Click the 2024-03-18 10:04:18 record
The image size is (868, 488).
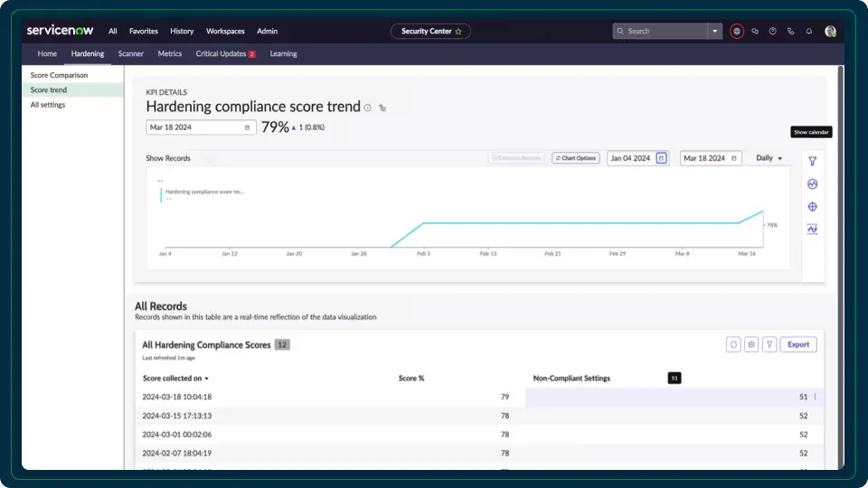click(x=176, y=398)
